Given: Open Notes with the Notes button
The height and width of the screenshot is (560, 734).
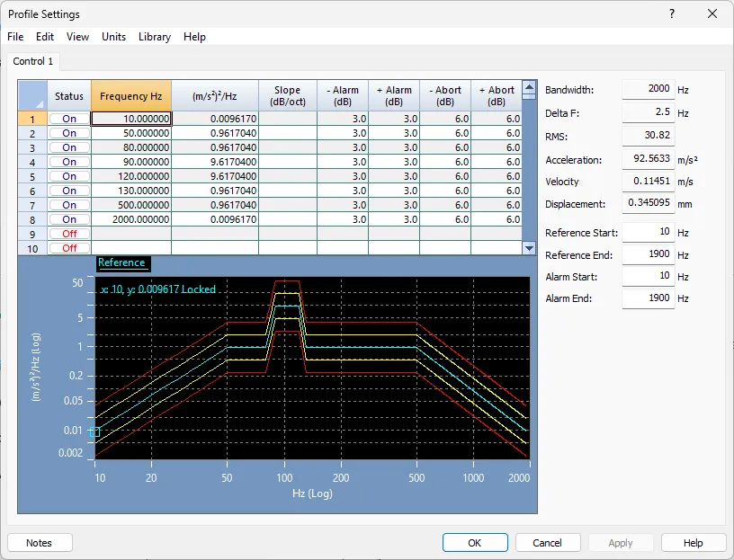Looking at the screenshot, I should (x=40, y=543).
